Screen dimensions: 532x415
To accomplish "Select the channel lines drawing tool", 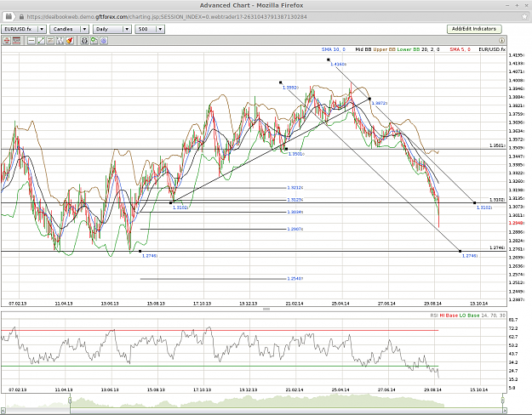I will (60, 41).
